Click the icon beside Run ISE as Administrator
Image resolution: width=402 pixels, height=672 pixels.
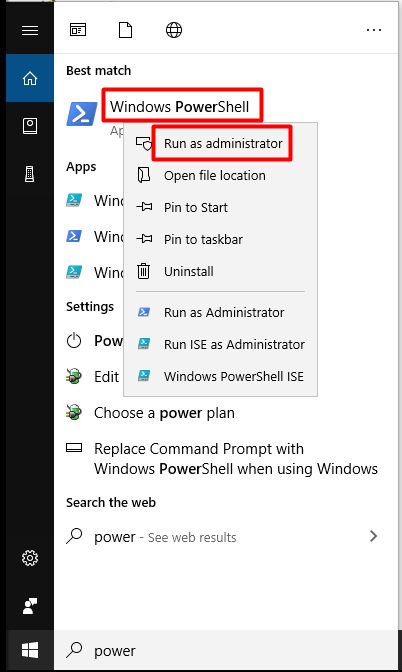point(144,344)
